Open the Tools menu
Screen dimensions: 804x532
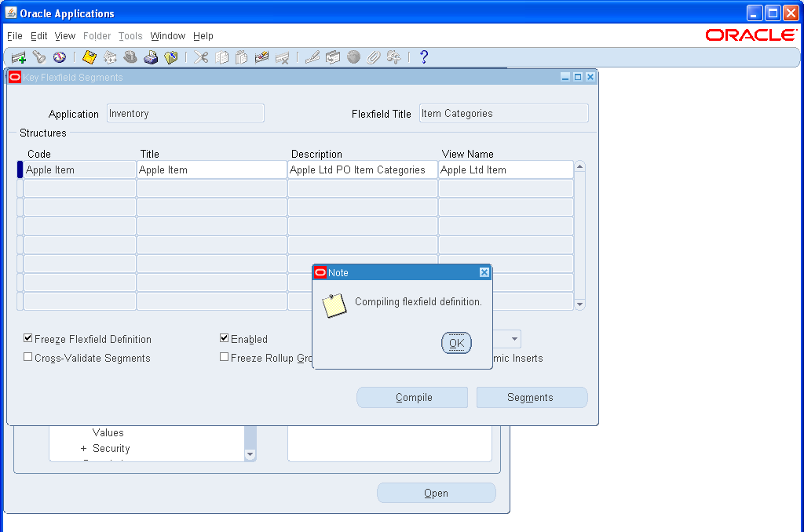tap(130, 36)
